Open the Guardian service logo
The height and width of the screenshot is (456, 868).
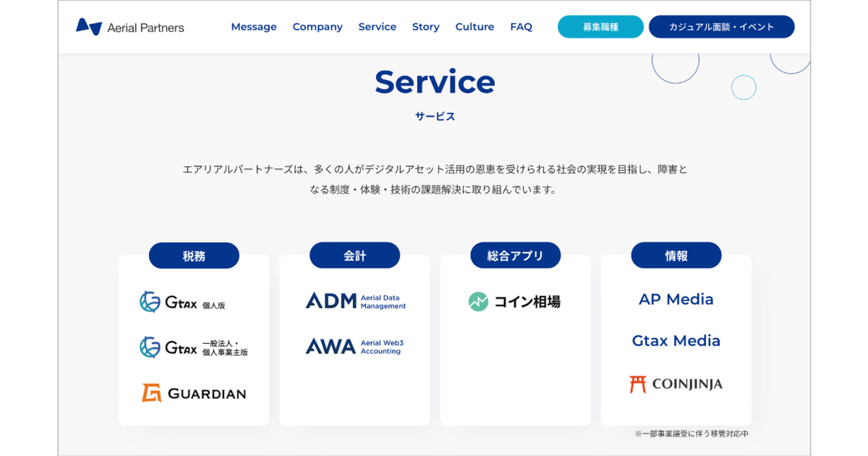(x=193, y=393)
